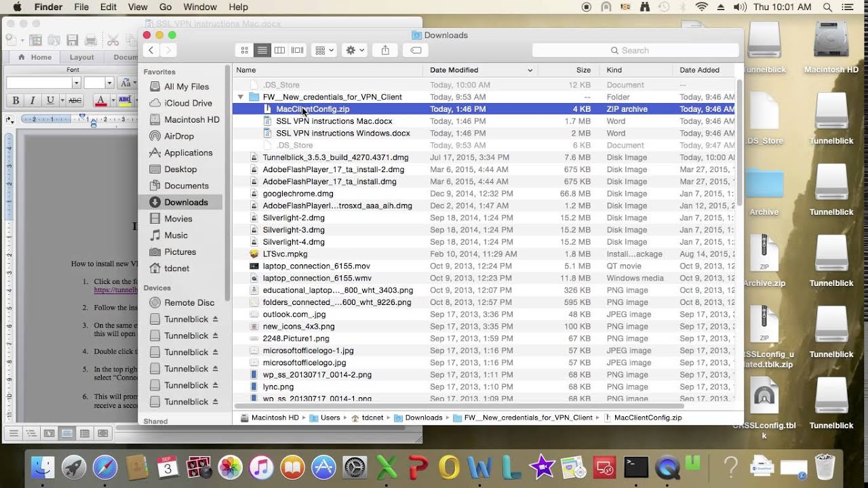The image size is (868, 488).
Task: Open the Window menu
Action: pyautogui.click(x=200, y=7)
